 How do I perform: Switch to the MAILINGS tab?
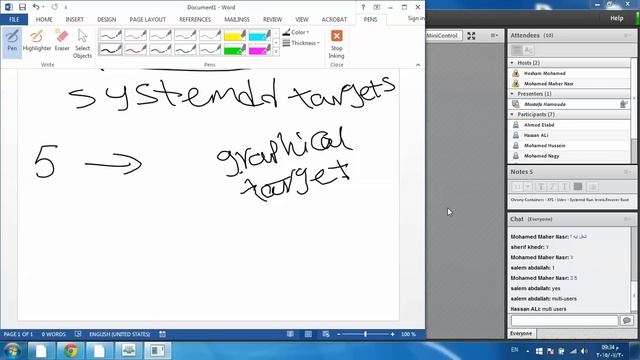pos(237,19)
